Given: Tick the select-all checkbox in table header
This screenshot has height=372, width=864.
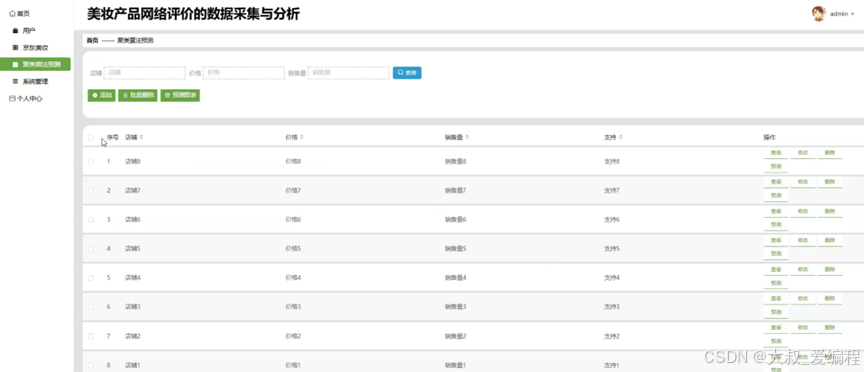Looking at the screenshot, I should click(x=91, y=137).
